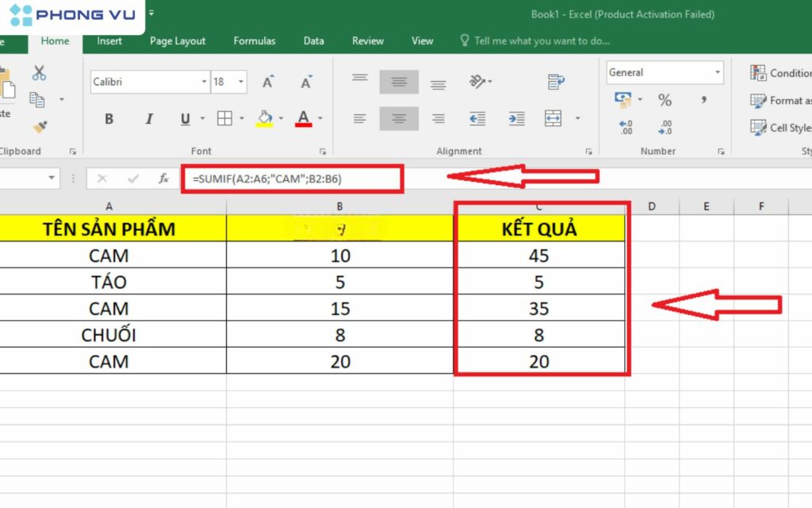Apply Percent Style to the cell
812x508 pixels.
(665, 100)
